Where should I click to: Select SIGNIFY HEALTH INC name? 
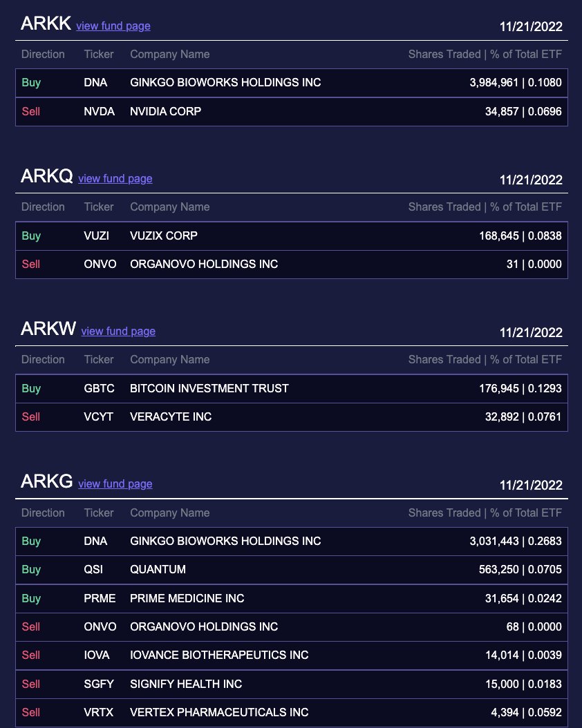186,684
